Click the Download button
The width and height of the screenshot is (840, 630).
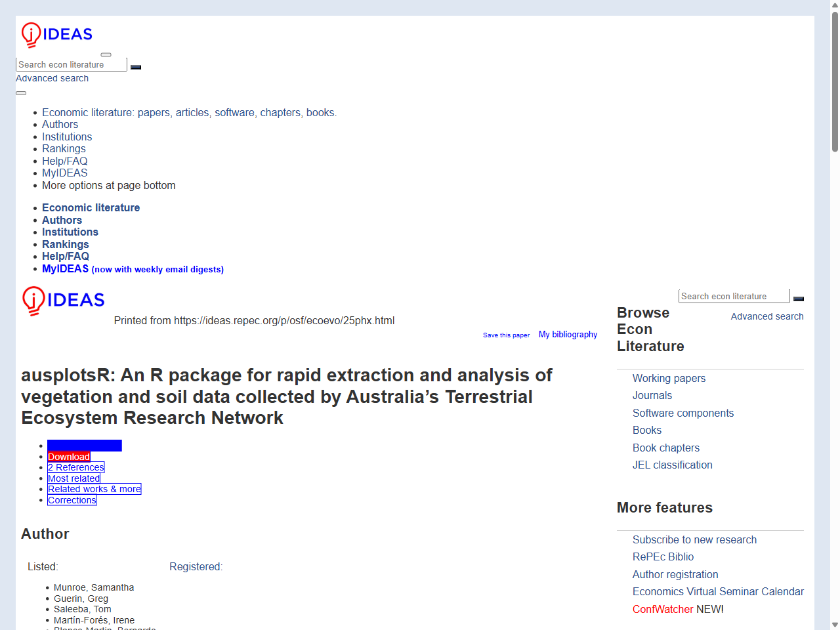tap(68, 456)
